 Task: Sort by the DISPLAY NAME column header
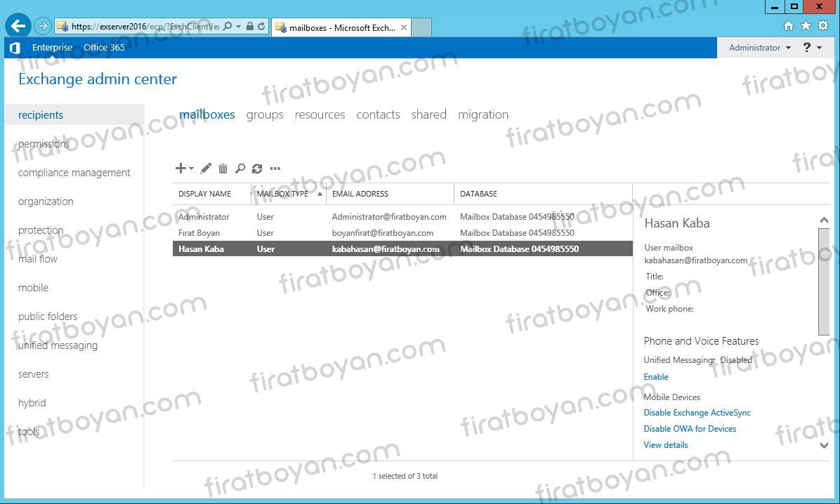point(211,194)
